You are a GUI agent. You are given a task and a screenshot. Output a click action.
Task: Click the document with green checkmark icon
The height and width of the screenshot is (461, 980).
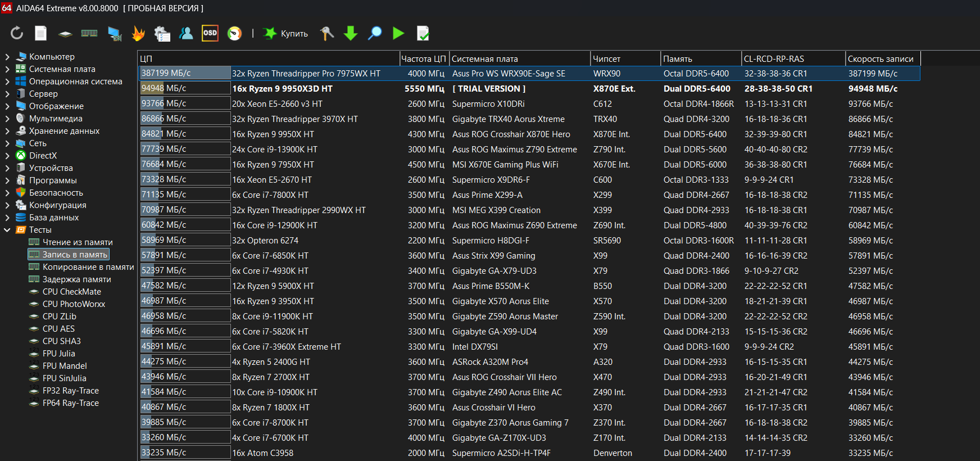[423, 34]
